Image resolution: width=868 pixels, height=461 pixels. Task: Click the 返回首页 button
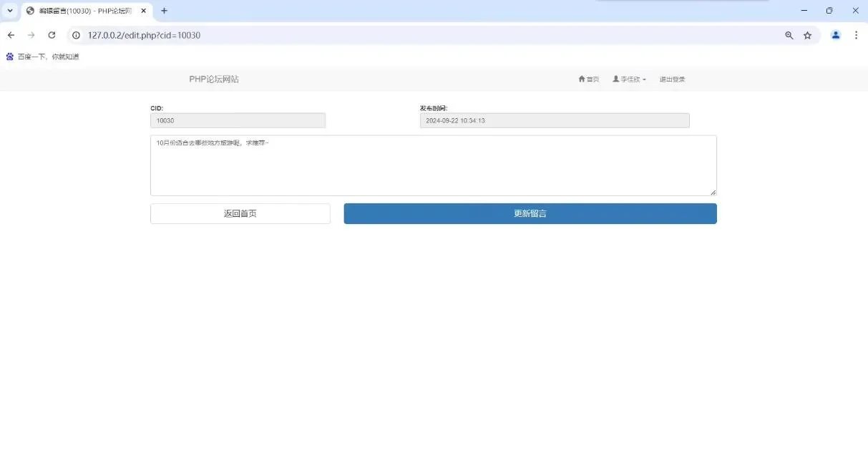pos(240,213)
